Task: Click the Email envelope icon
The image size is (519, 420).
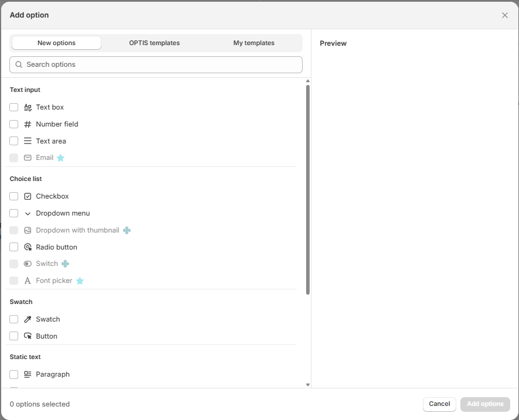Action: (28, 158)
